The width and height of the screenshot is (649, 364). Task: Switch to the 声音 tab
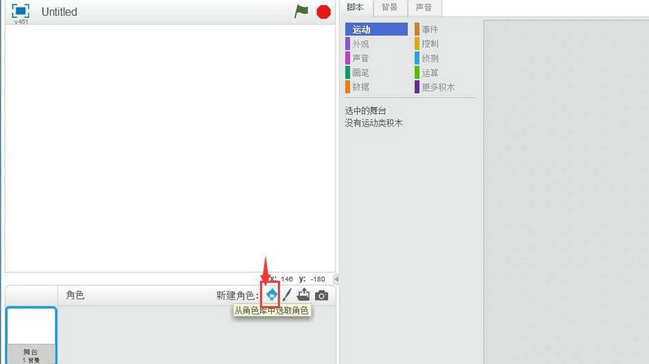[424, 7]
